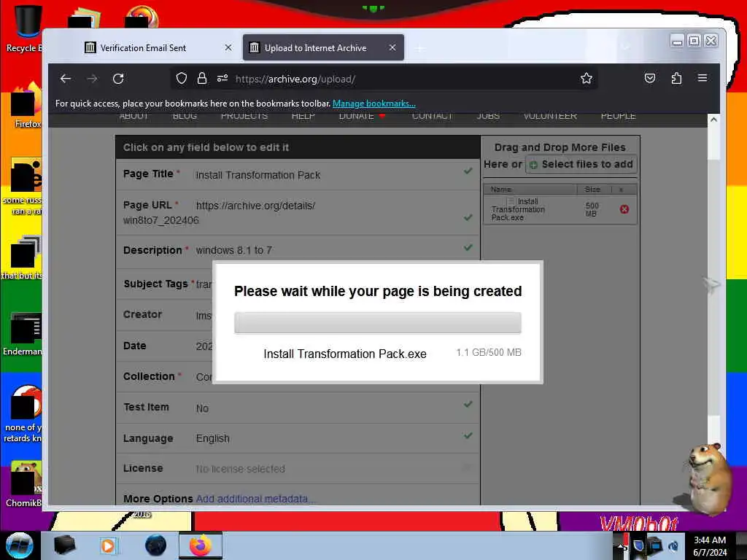
Task: Open the DONATE menu item
Action: coord(356,116)
